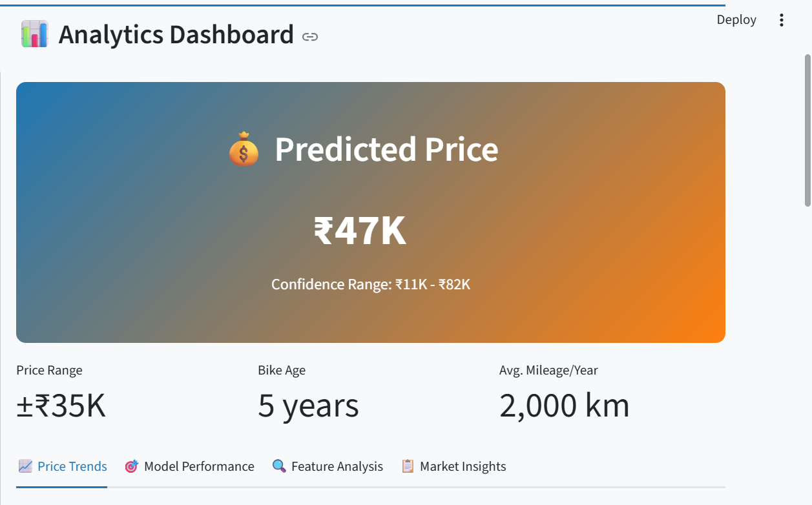Click the ₹47K predicted price value
This screenshot has height=505, width=812.
(360, 231)
